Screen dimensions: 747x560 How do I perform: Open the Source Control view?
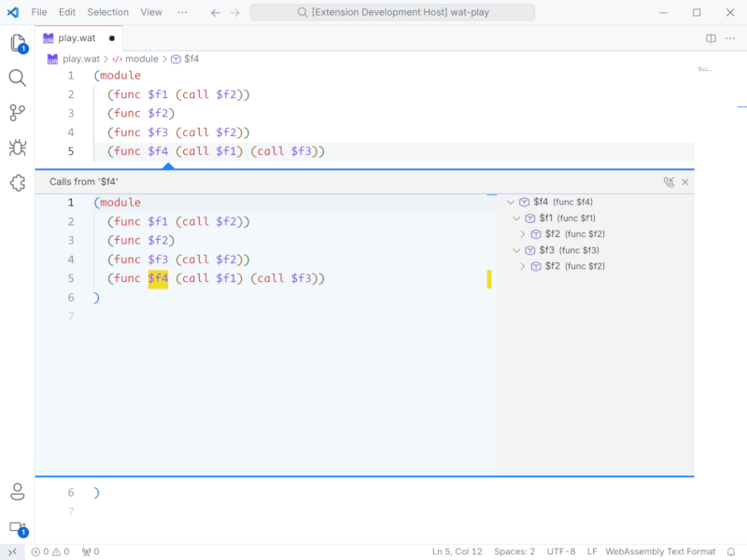(17, 113)
